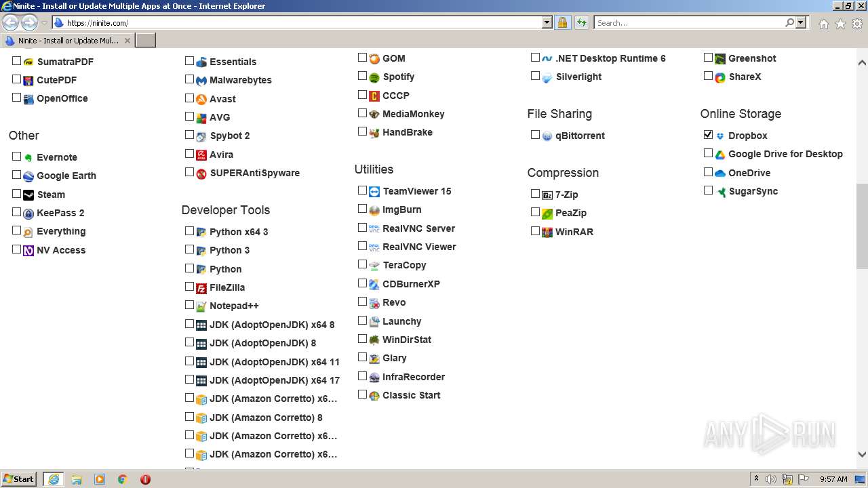868x488 pixels.
Task: Open Chrome from the taskbar
Action: click(123, 479)
